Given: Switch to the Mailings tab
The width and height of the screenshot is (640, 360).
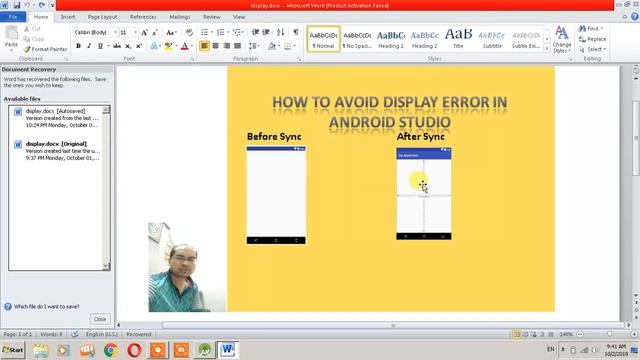Looking at the screenshot, I should click(180, 17).
